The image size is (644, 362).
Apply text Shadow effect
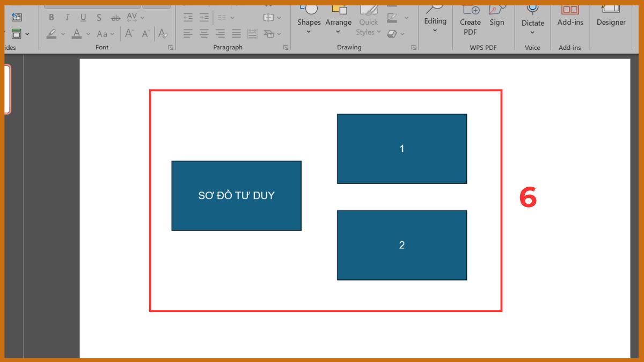coord(99,18)
